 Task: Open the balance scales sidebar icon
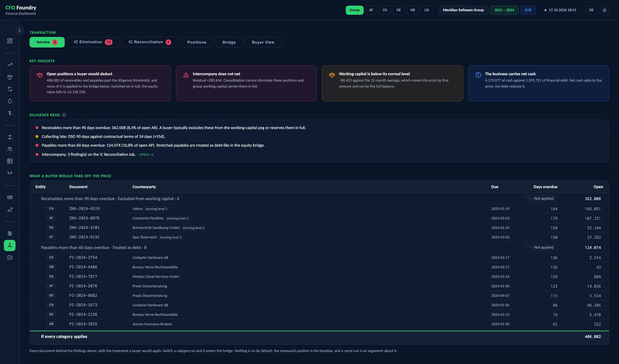(10, 77)
